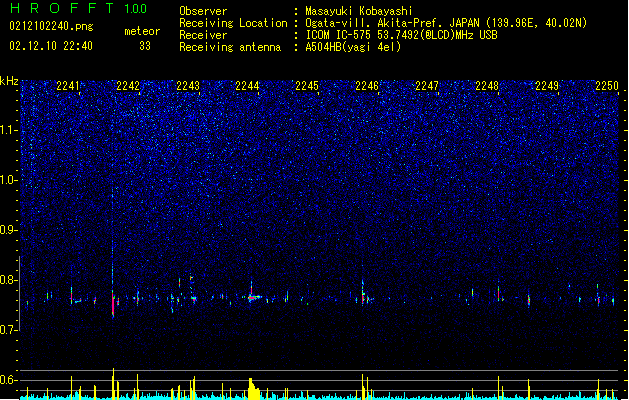
Task: Click the 2245 time marker
Action: (x=307, y=86)
